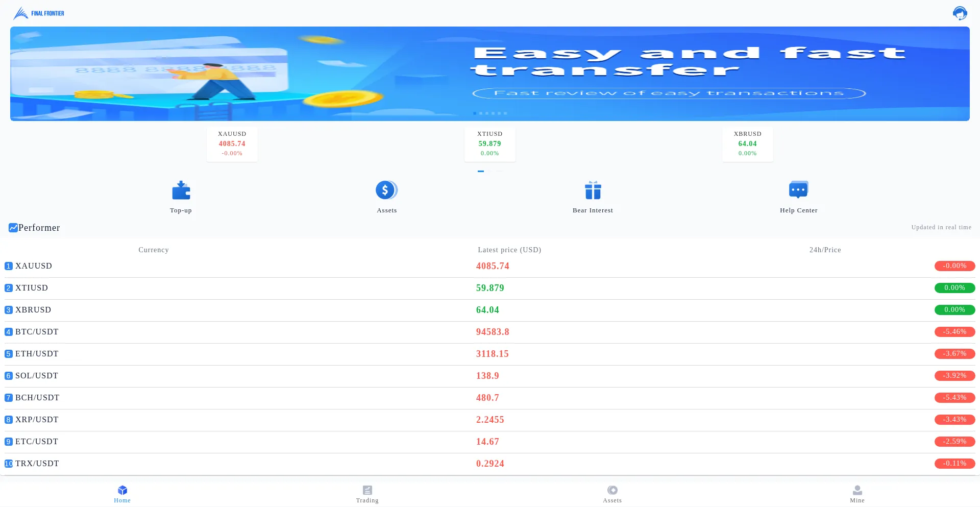Select the Home tab
980x507 pixels.
coord(122,494)
